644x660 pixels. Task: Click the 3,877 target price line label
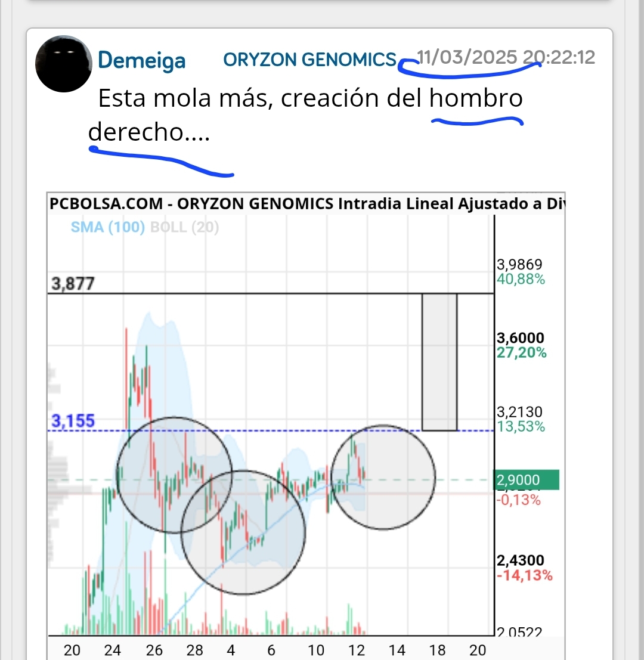[x=73, y=284]
